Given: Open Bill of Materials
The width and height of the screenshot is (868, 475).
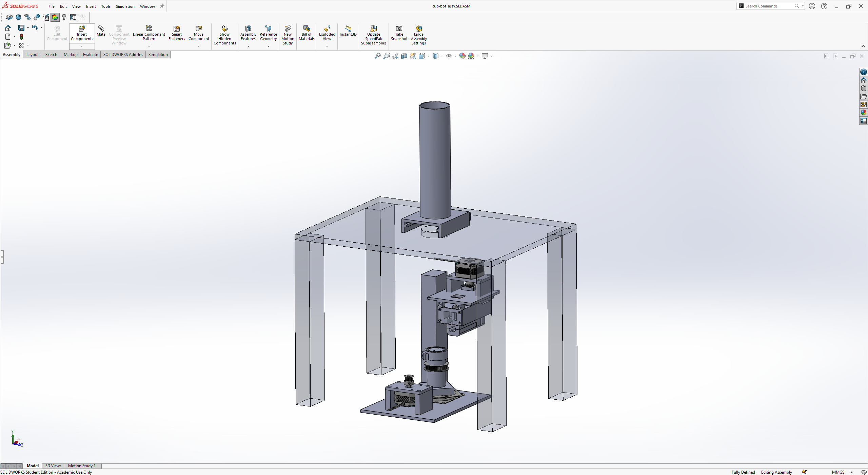Looking at the screenshot, I should (x=307, y=33).
